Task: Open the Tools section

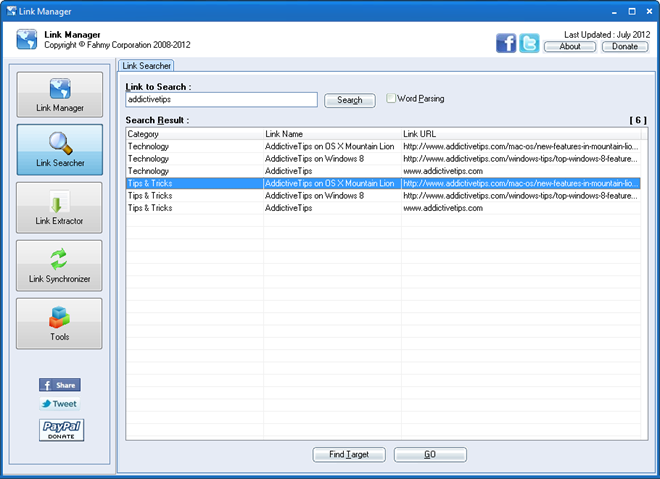Action: [59, 324]
